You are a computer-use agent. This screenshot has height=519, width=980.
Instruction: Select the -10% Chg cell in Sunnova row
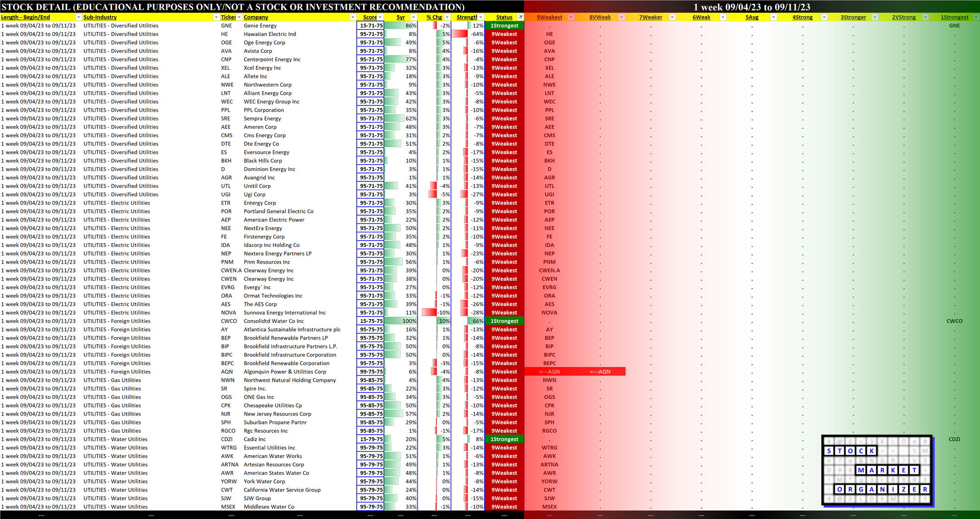pyautogui.click(x=435, y=313)
